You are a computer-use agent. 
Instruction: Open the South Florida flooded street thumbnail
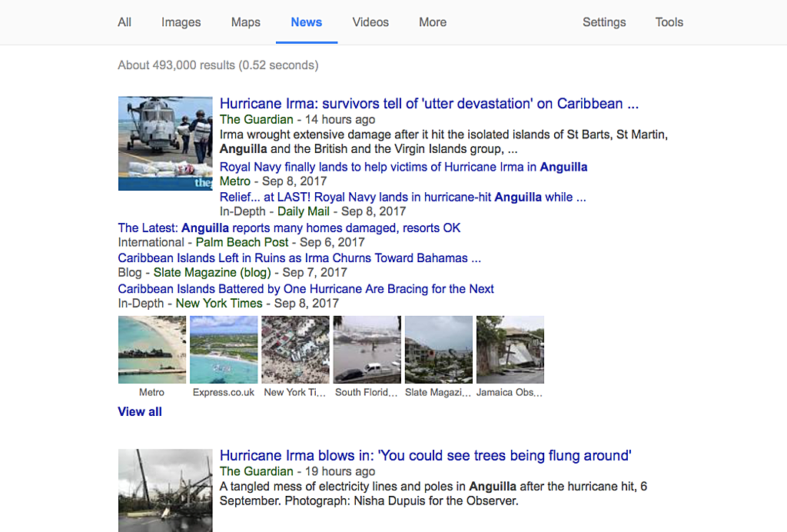coord(367,350)
